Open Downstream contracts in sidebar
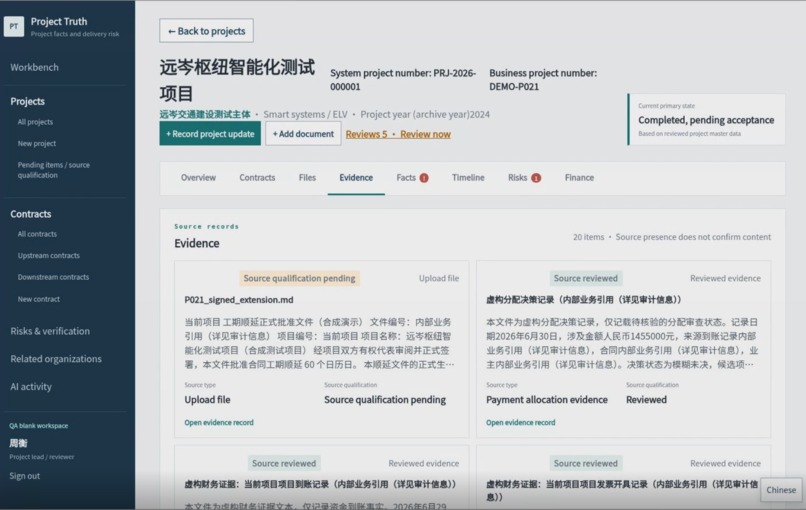This screenshot has height=510, width=806. (x=53, y=277)
